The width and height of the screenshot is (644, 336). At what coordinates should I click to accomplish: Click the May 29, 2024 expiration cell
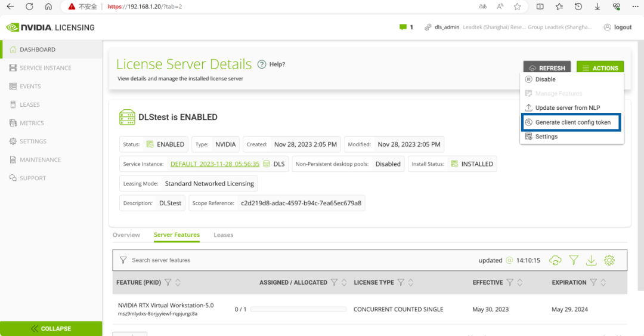[x=569, y=309]
